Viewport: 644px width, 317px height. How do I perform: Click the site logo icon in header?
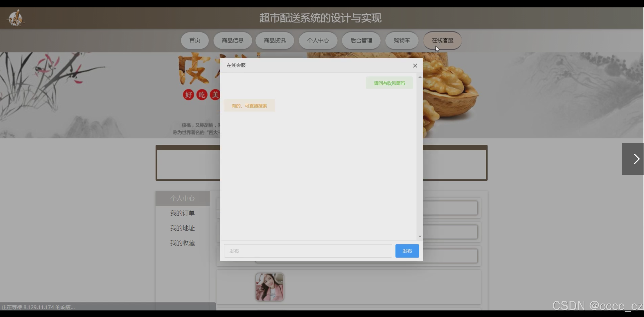click(x=16, y=18)
